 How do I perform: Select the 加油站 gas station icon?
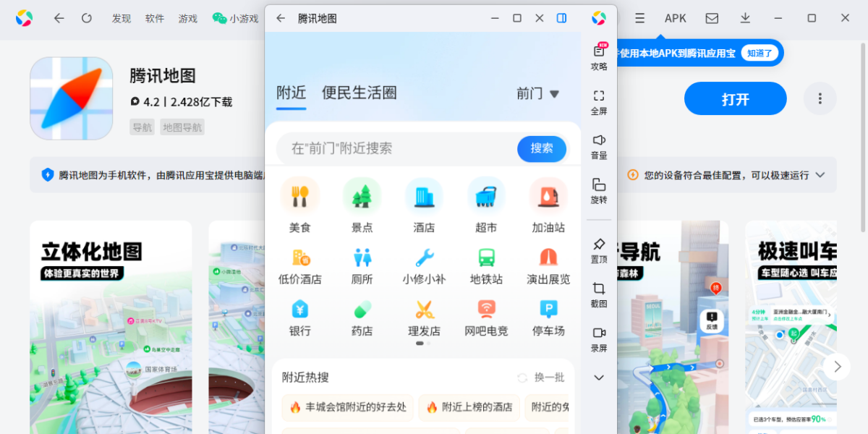[x=548, y=205]
